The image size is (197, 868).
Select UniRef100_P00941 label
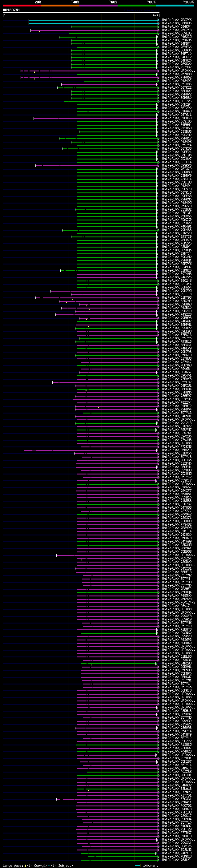(x=177, y=548)
